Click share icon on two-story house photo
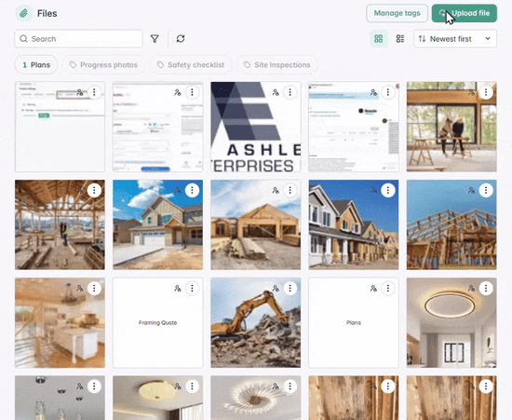Screen dimensions: 512x420 (178, 190)
